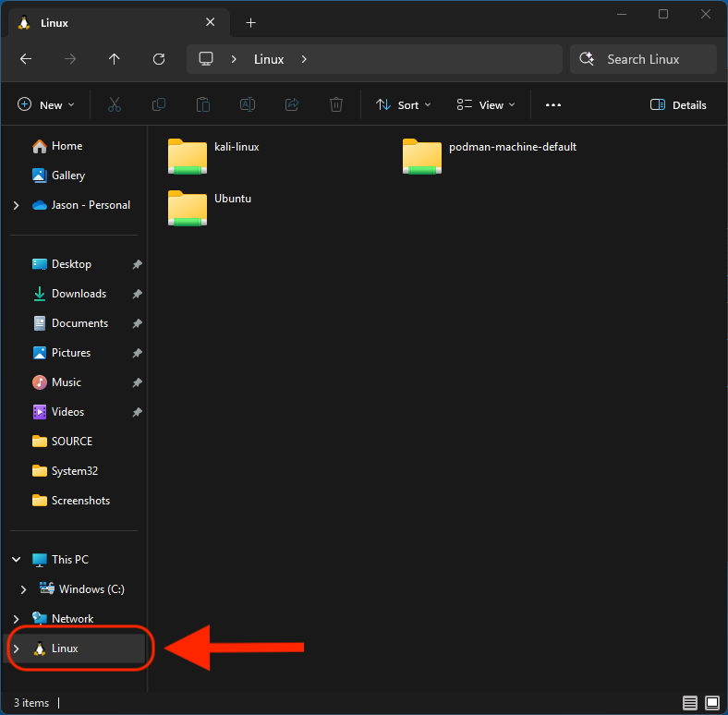This screenshot has height=715, width=728.
Task: Unpin Documents from quick access
Action: tap(137, 323)
